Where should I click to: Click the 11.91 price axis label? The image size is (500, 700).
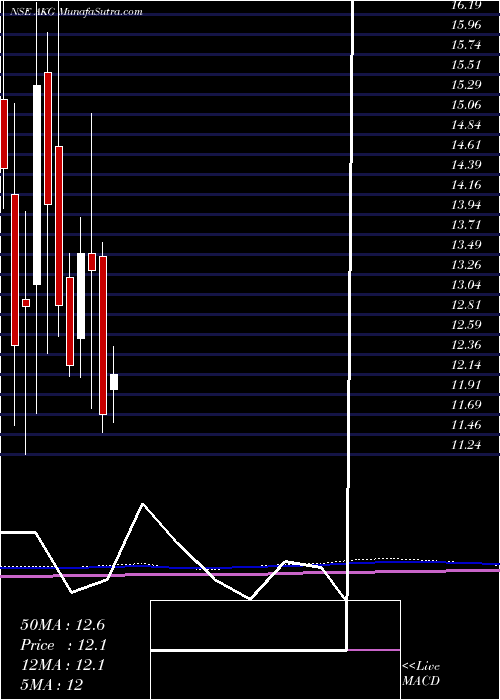466,385
